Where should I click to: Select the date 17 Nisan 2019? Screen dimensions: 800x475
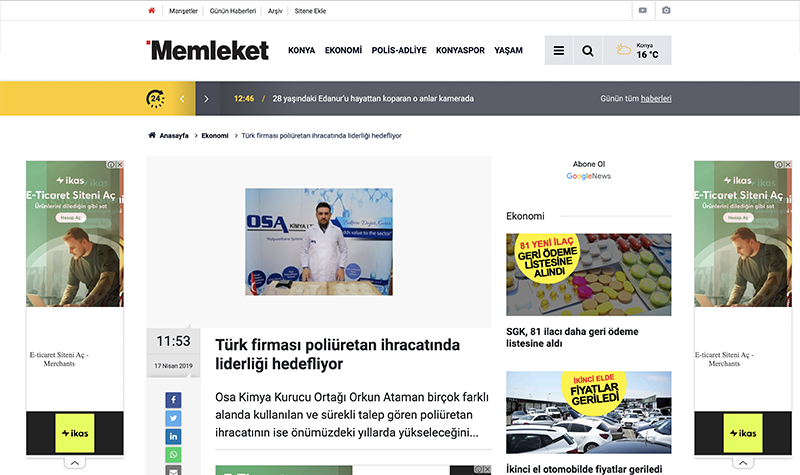coord(173,366)
